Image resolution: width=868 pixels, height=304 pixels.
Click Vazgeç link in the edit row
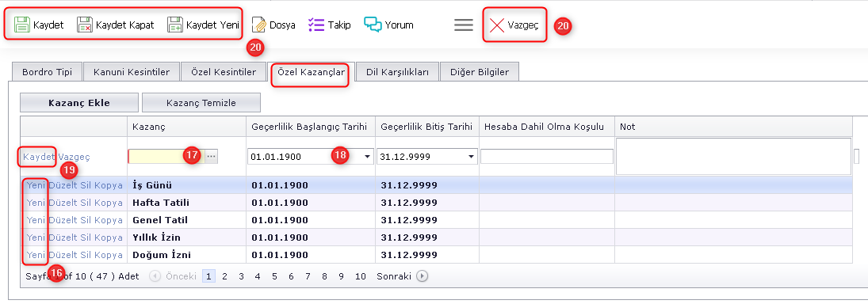pyautogui.click(x=75, y=157)
